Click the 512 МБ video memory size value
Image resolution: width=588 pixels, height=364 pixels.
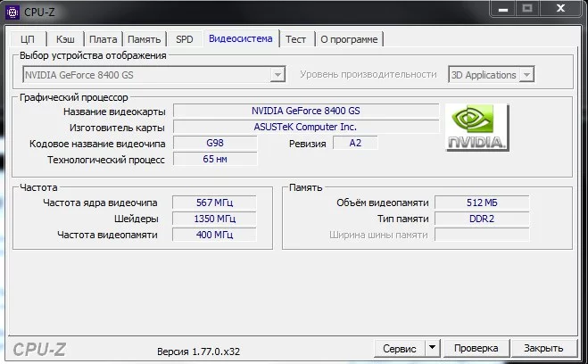(x=482, y=203)
